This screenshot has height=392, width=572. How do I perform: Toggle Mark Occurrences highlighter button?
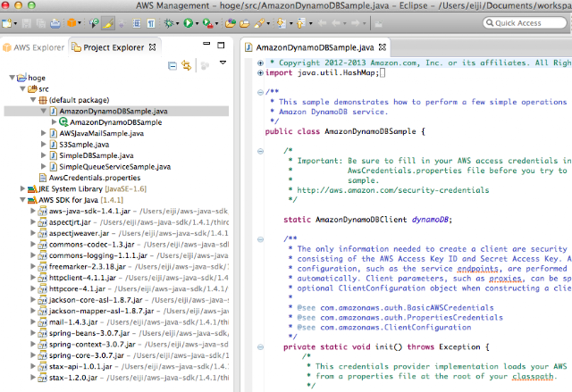point(108,24)
